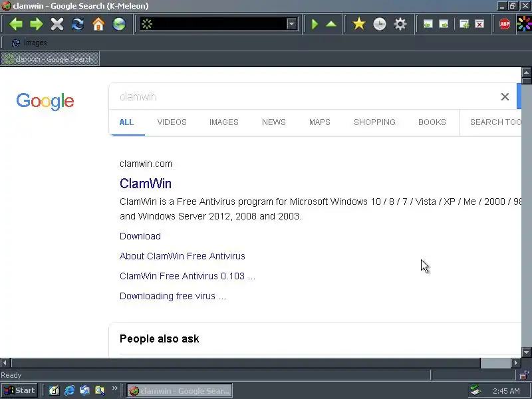Click the 2:45 AM clock in tray
Screen dimensions: 532x399
pyautogui.click(x=506, y=391)
